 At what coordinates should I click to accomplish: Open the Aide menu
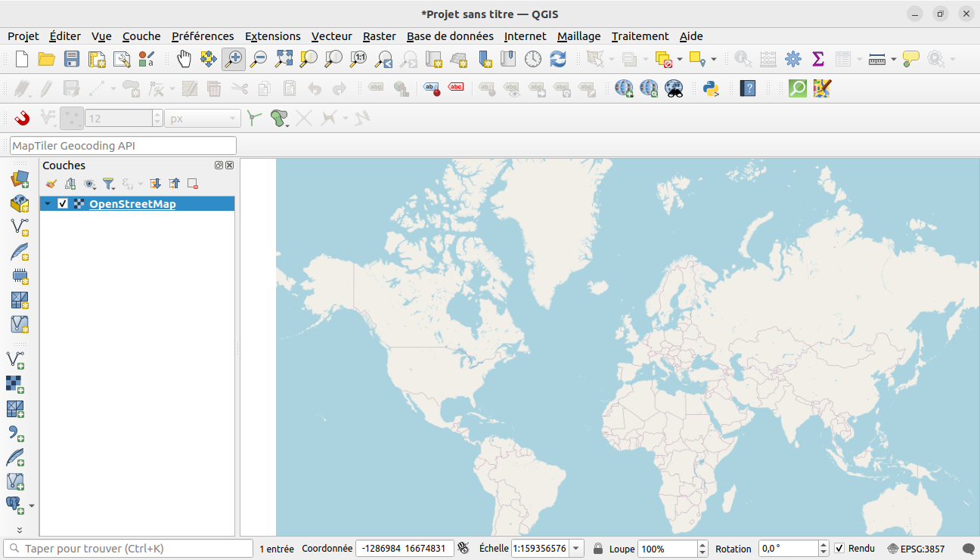coord(691,36)
